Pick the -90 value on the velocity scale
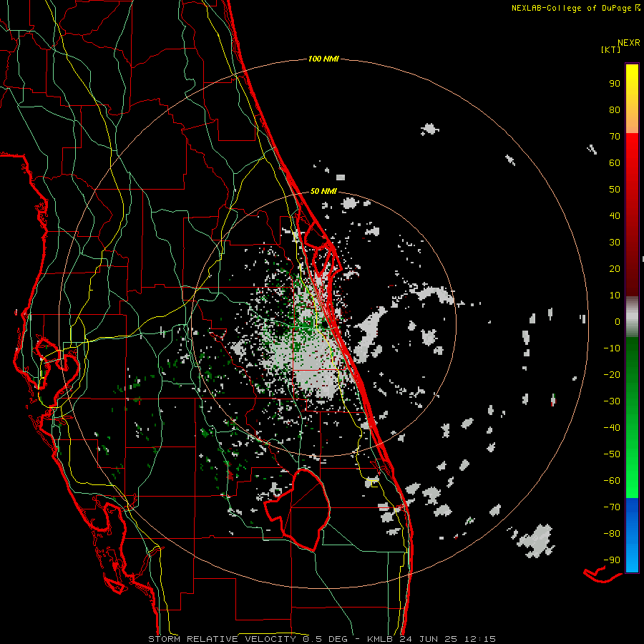644x644 pixels. (612, 560)
